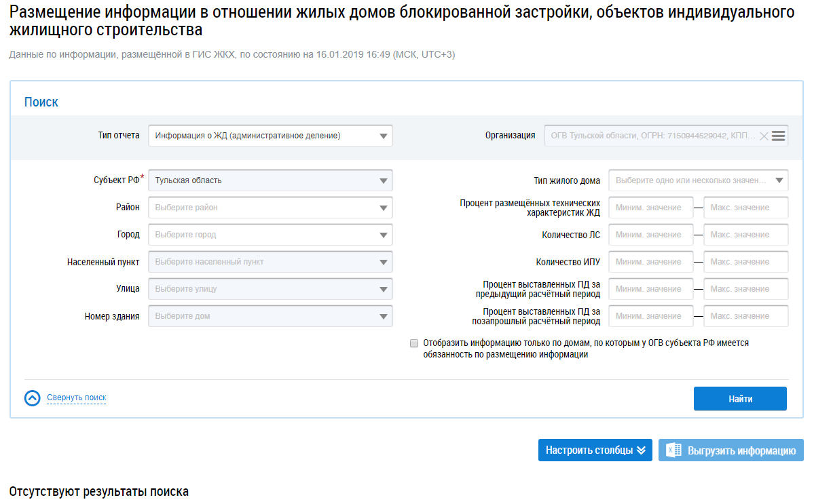Click Excel icon on Выгрузить информацию

pyautogui.click(x=673, y=450)
